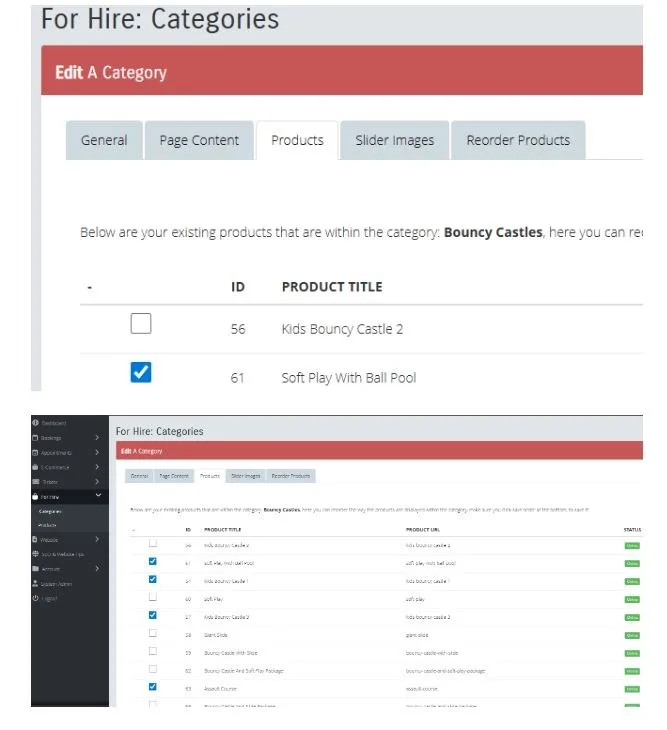Screen dimensions: 667x730
Task: Tick the checkbox for ID 56 in enlarged view
Action: pos(141,323)
